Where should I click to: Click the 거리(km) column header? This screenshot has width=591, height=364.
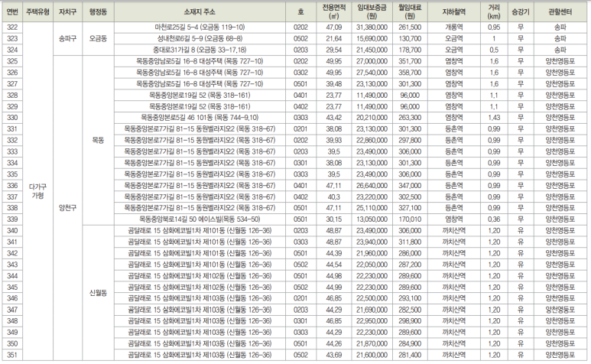(494, 12)
